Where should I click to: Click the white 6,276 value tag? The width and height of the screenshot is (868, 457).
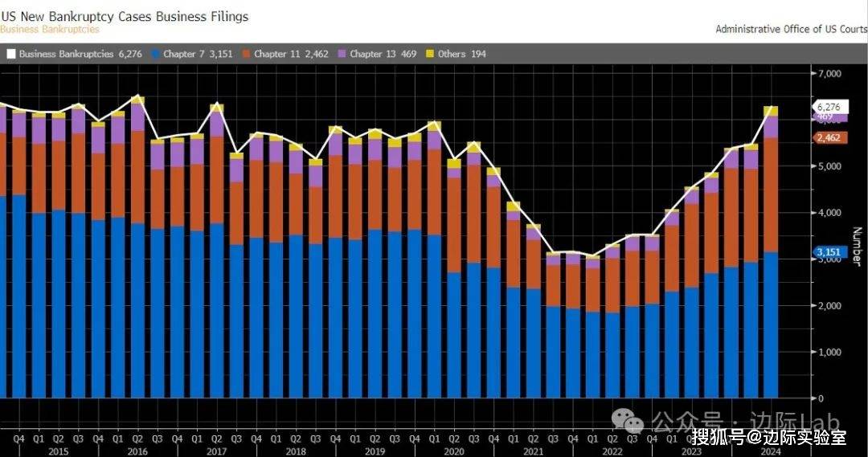(x=829, y=107)
